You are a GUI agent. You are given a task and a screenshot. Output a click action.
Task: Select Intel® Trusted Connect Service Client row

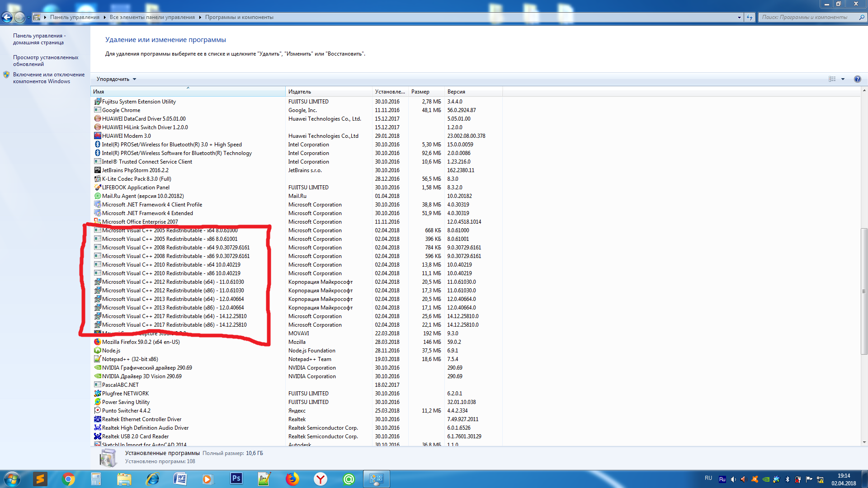point(297,162)
